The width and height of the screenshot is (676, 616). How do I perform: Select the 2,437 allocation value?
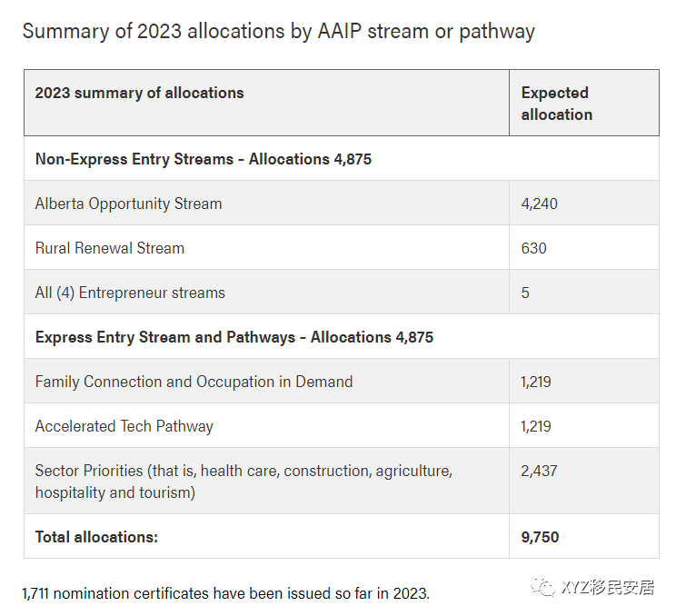click(540, 471)
